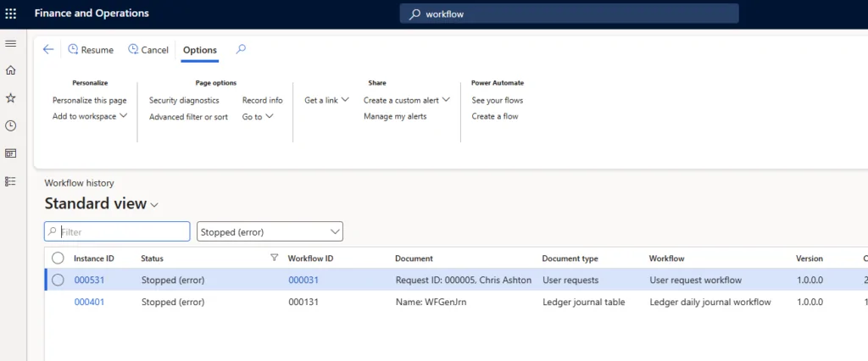Click the User request workflow cell

click(695, 280)
